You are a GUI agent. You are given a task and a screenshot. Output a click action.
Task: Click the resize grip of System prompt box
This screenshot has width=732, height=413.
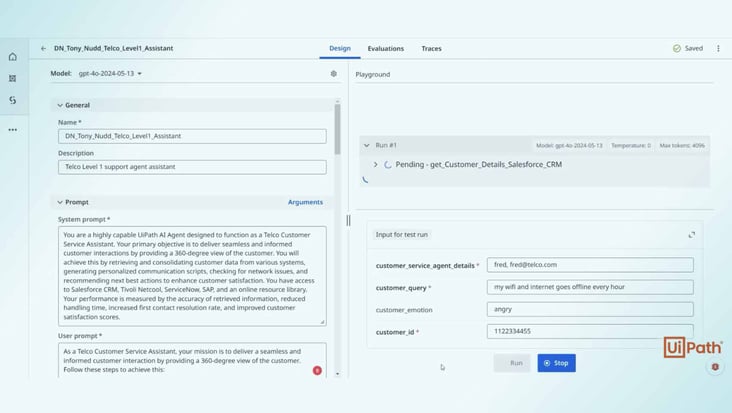click(x=322, y=322)
